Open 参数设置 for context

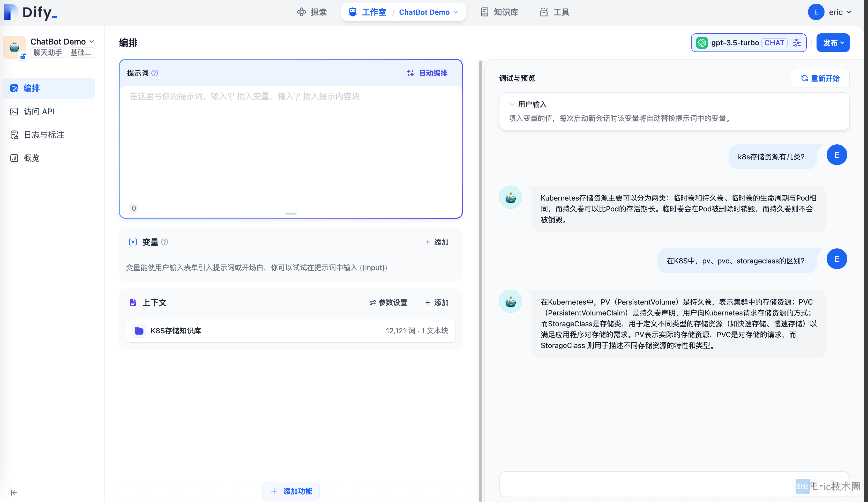[x=388, y=302]
